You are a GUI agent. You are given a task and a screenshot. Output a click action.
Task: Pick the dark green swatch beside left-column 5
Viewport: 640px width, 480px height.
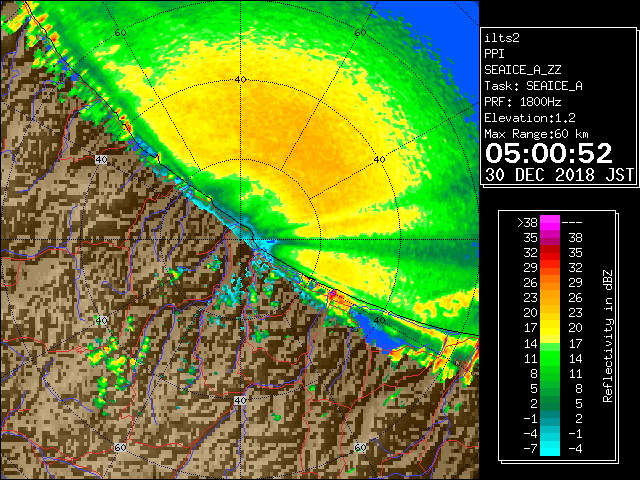click(550, 388)
